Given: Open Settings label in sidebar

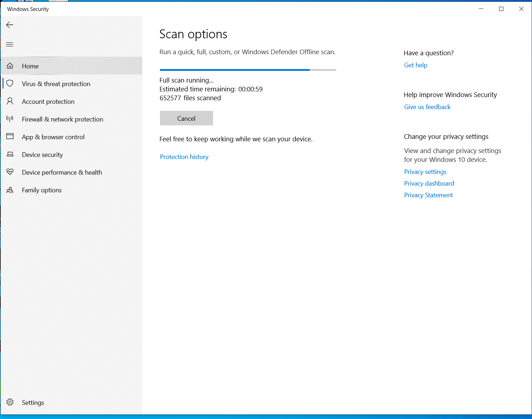Looking at the screenshot, I should [x=33, y=403].
